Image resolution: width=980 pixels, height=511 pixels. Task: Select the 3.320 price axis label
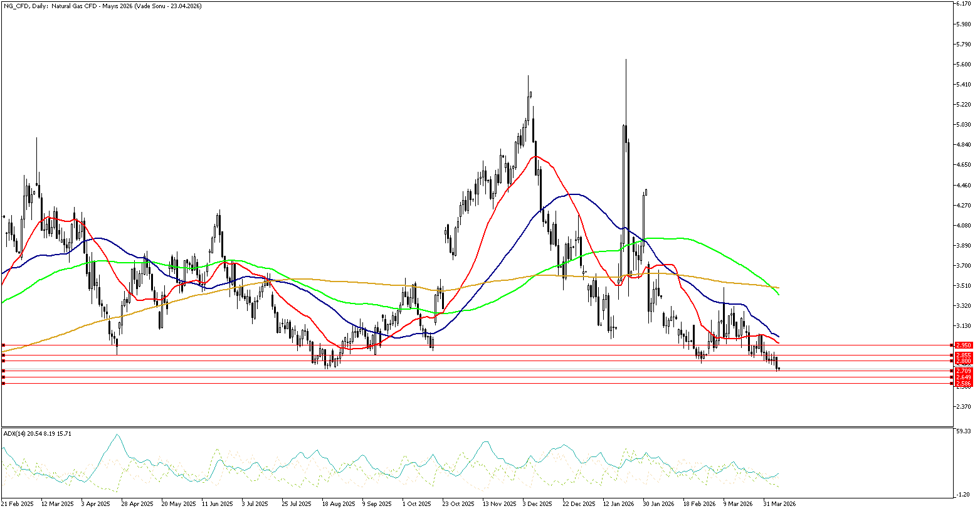pyautogui.click(x=964, y=305)
